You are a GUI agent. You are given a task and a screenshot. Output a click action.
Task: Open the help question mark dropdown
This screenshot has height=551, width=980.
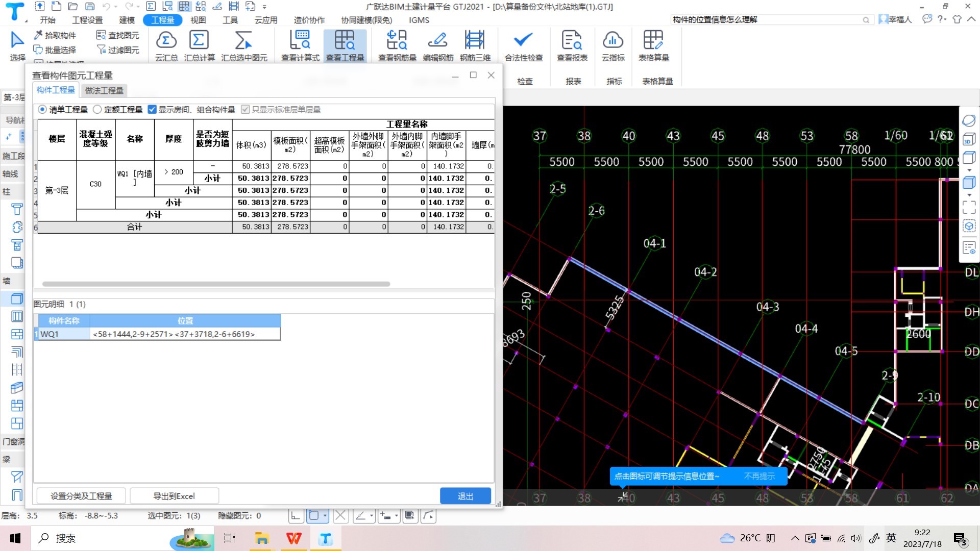tap(942, 19)
